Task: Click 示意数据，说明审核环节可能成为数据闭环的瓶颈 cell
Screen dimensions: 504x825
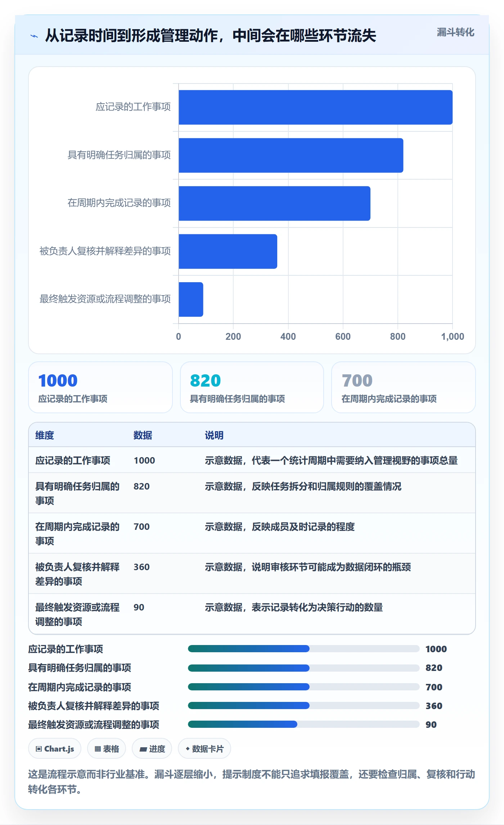Action: coord(308,567)
